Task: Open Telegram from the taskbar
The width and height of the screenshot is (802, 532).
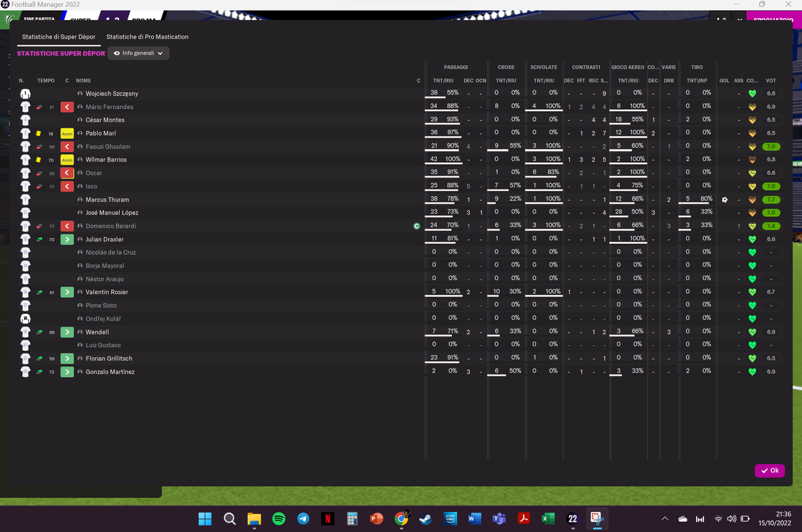Action: point(303,519)
